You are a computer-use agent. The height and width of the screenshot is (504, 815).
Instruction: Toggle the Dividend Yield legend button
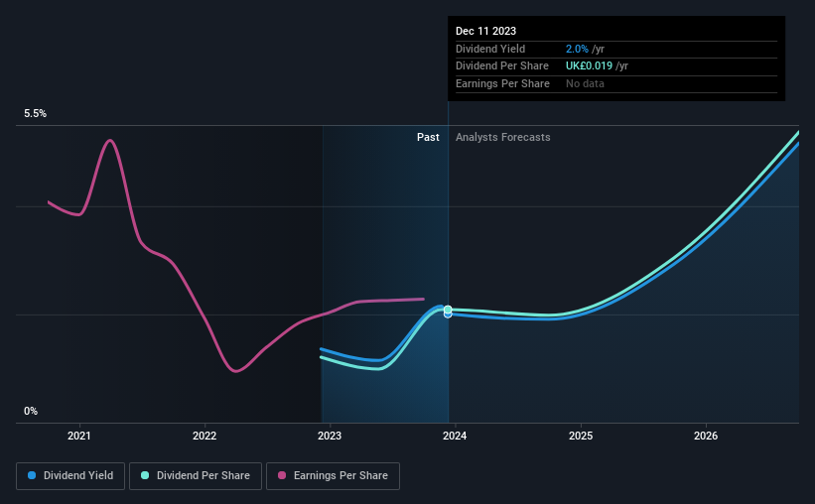click(70, 476)
